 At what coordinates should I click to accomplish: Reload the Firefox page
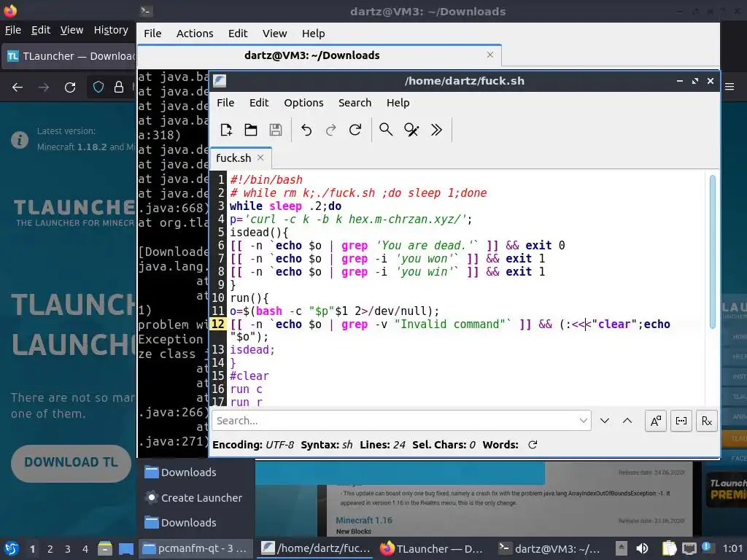(70, 87)
